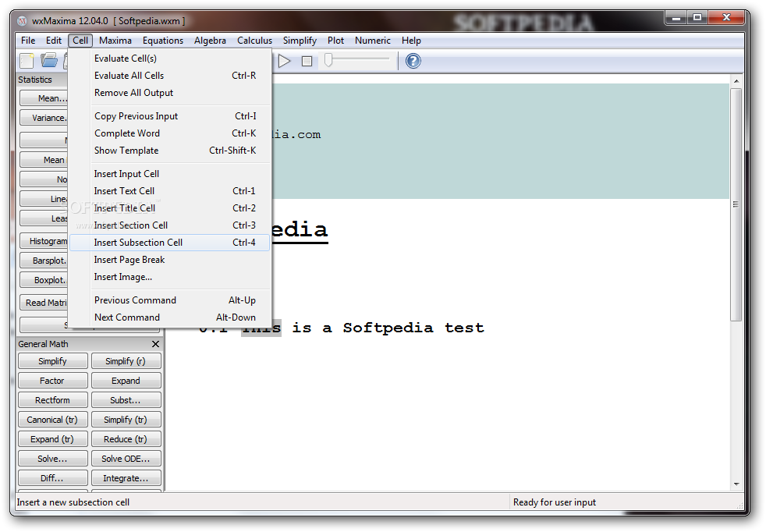The height and width of the screenshot is (532, 766).
Task: Click the Simplify button in General Math
Action: pyautogui.click(x=53, y=361)
